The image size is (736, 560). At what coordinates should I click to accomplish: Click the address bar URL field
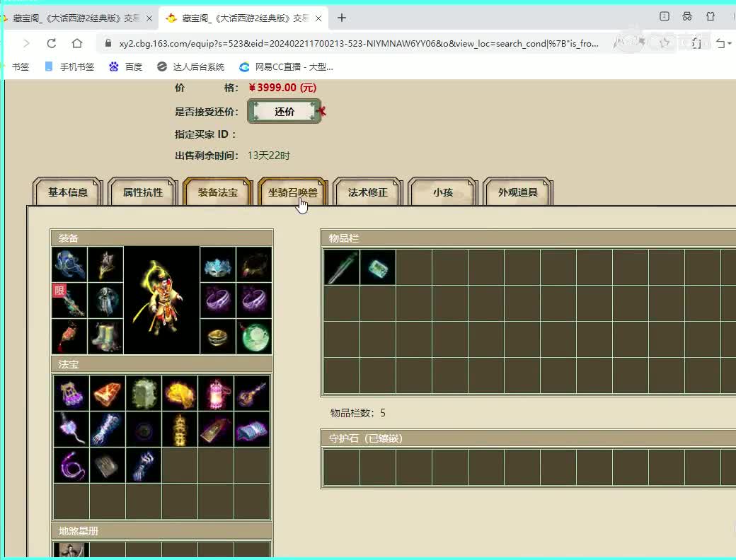click(359, 44)
